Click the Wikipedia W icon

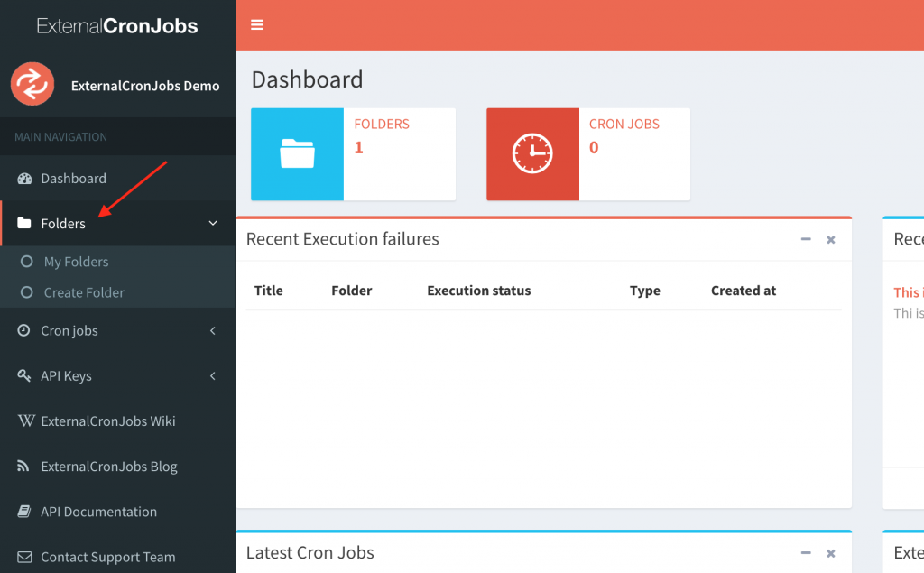[26, 421]
